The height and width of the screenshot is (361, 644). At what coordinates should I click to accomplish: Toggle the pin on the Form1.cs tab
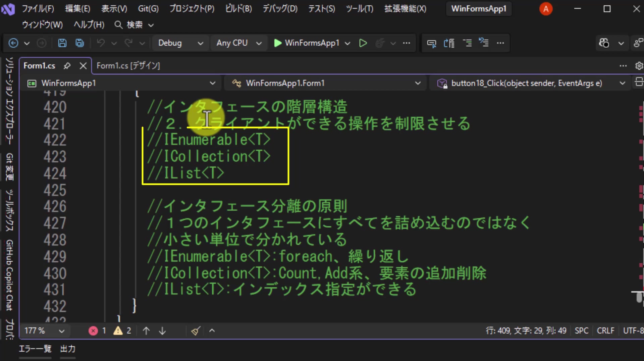(67, 66)
